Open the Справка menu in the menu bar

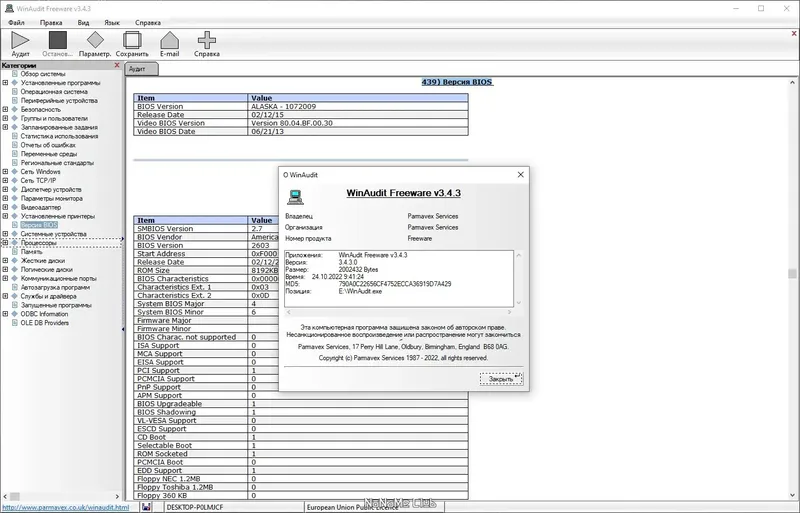click(x=148, y=22)
